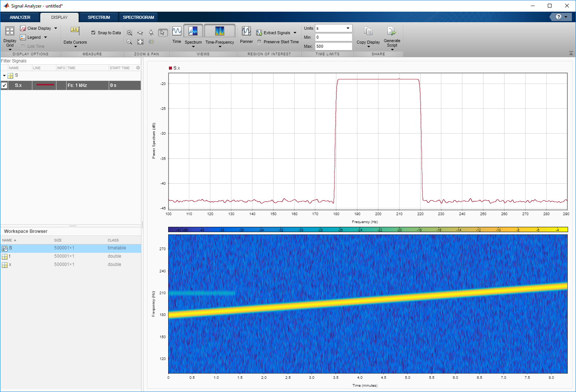
Task: Uncheck Snap to Data
Action: click(x=93, y=33)
